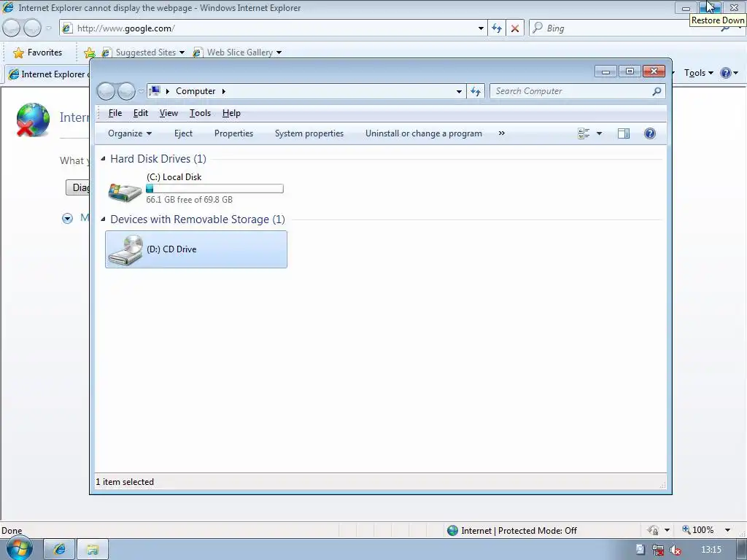Click Internet Explorer taskbar button
747x560 pixels.
(60, 550)
